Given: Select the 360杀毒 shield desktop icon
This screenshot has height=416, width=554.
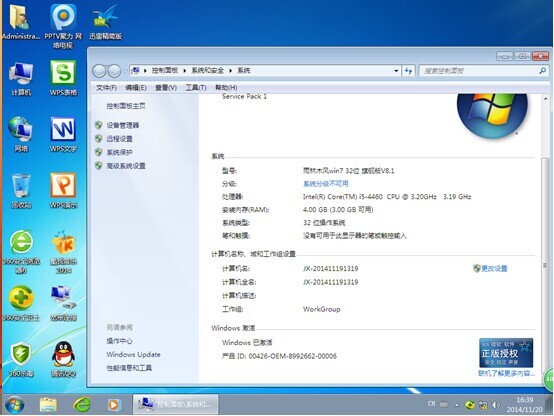Looking at the screenshot, I should tap(21, 359).
